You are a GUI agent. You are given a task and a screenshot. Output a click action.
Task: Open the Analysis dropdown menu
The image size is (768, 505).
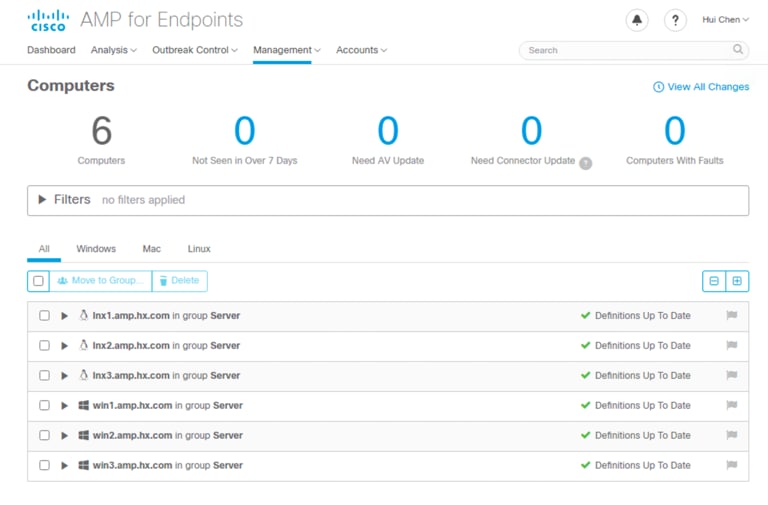tap(114, 50)
